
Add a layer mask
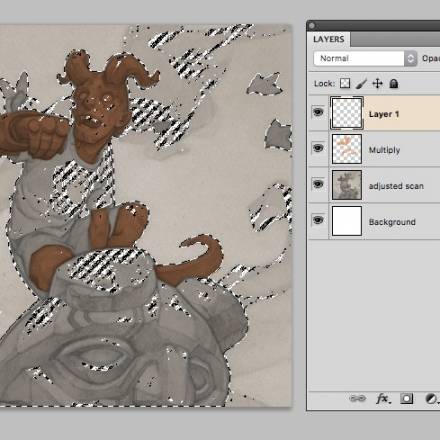tap(407, 398)
